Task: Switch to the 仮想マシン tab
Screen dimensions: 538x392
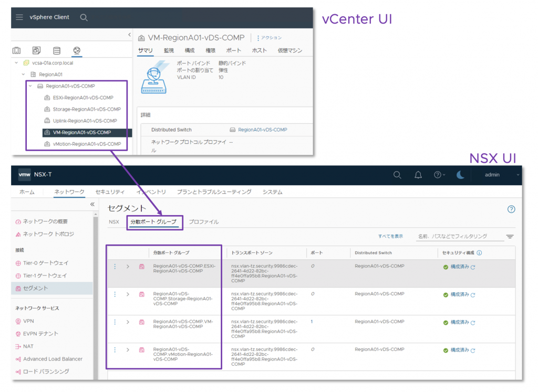Action: click(x=290, y=50)
